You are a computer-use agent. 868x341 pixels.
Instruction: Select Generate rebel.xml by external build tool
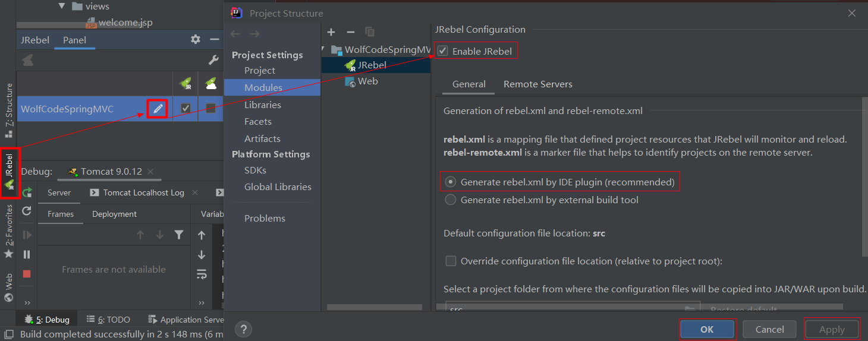click(x=451, y=200)
